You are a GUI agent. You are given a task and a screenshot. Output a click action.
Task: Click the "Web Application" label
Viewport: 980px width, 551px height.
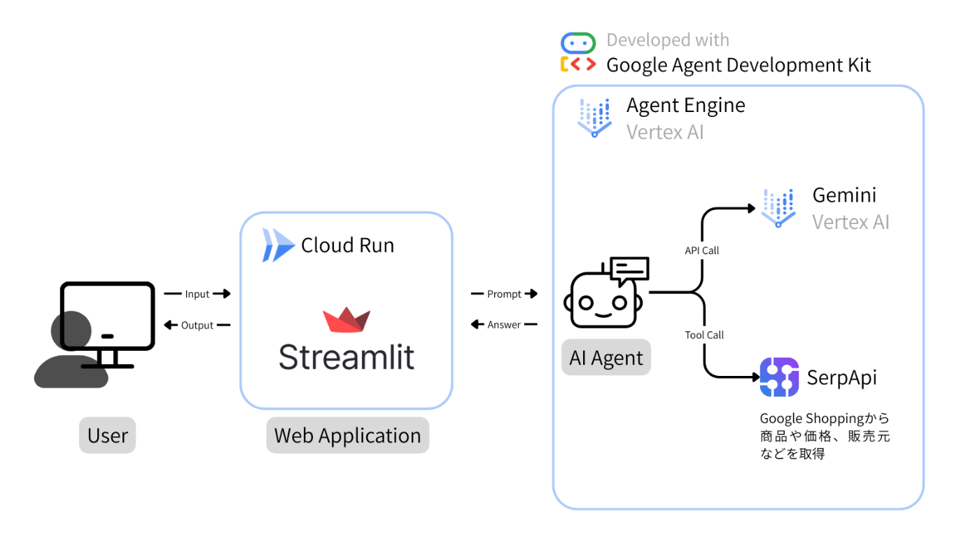click(x=347, y=435)
